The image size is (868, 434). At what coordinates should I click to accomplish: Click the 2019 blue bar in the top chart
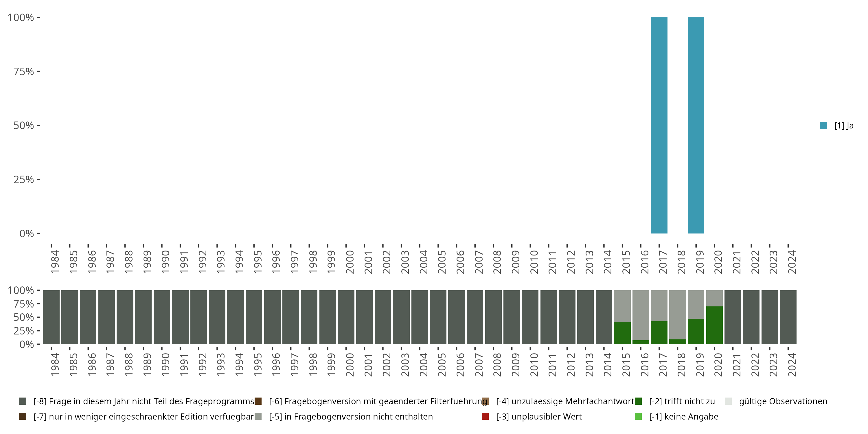[x=696, y=125]
